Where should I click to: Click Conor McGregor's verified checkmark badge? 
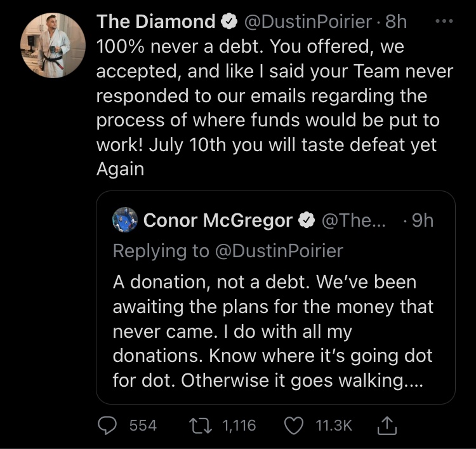307,220
